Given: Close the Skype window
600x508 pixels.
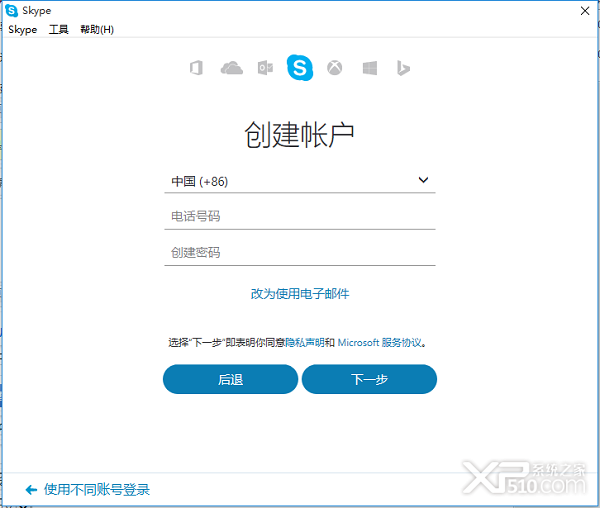Looking at the screenshot, I should [585, 11].
